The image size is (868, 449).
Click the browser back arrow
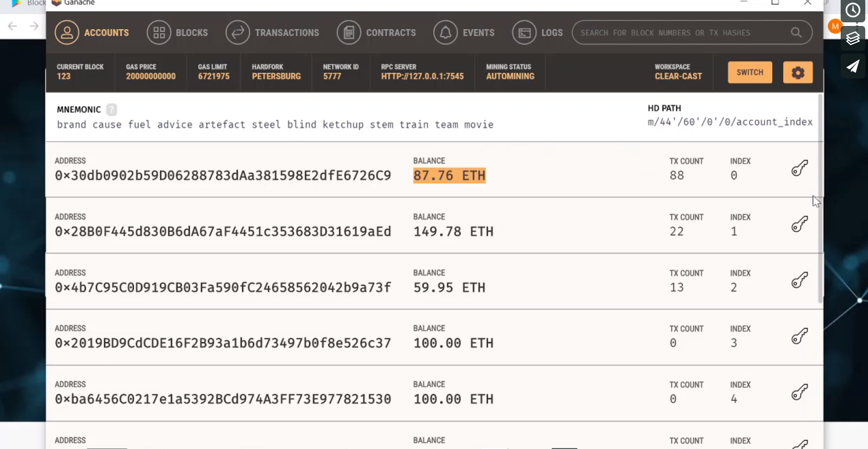[12, 26]
